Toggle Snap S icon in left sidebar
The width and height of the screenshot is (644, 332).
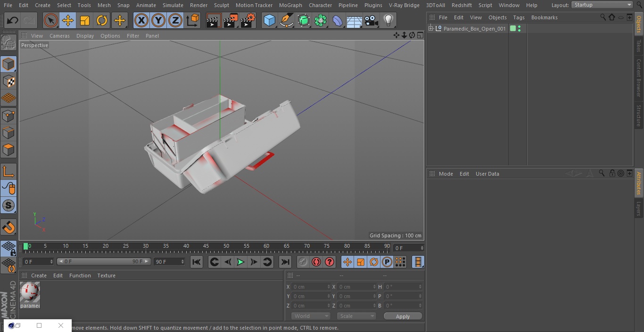pyautogui.click(x=8, y=205)
